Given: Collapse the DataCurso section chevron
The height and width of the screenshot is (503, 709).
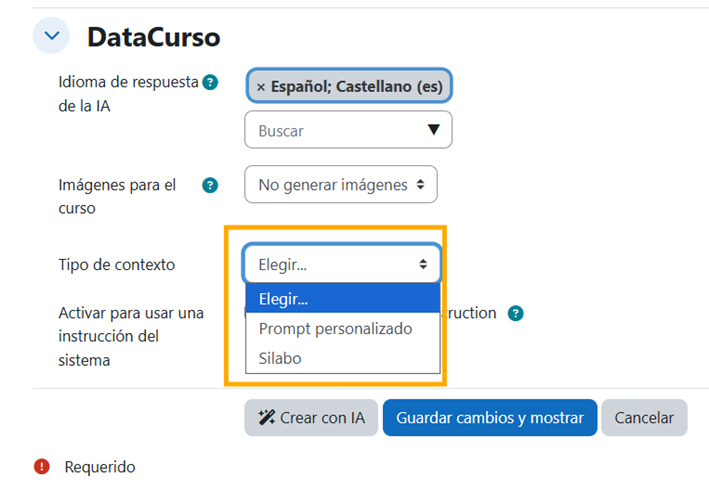Looking at the screenshot, I should (52, 36).
